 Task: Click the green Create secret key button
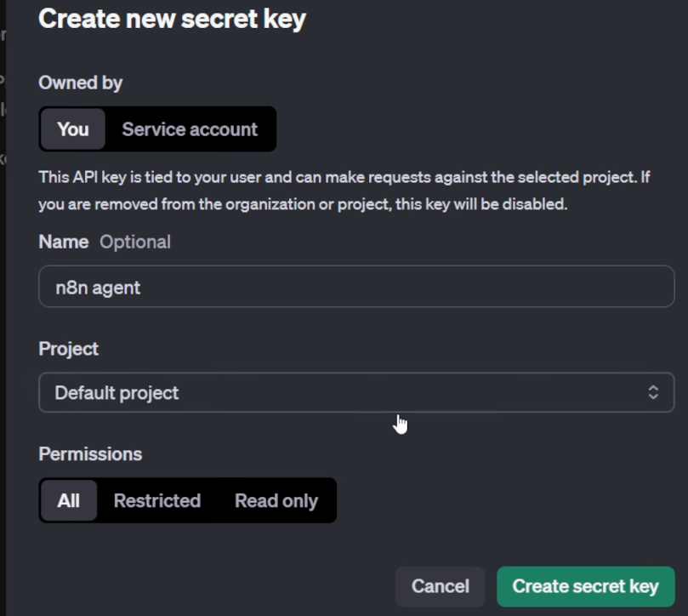coord(585,586)
